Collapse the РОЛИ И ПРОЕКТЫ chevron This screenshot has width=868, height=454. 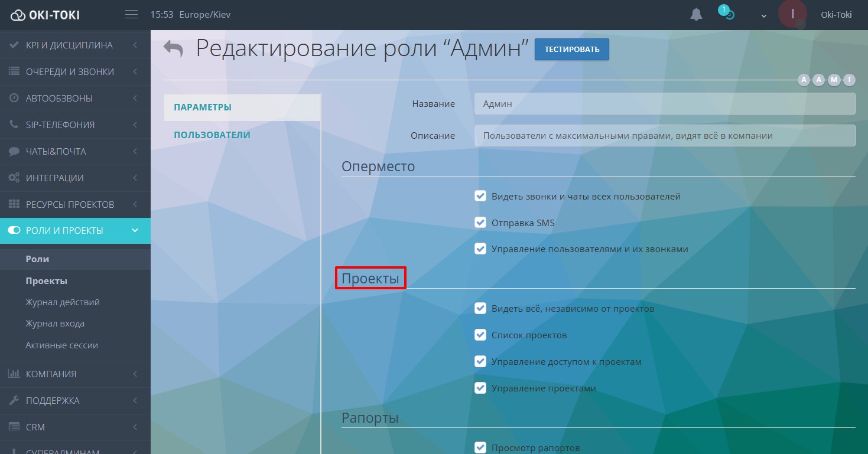[x=135, y=231]
